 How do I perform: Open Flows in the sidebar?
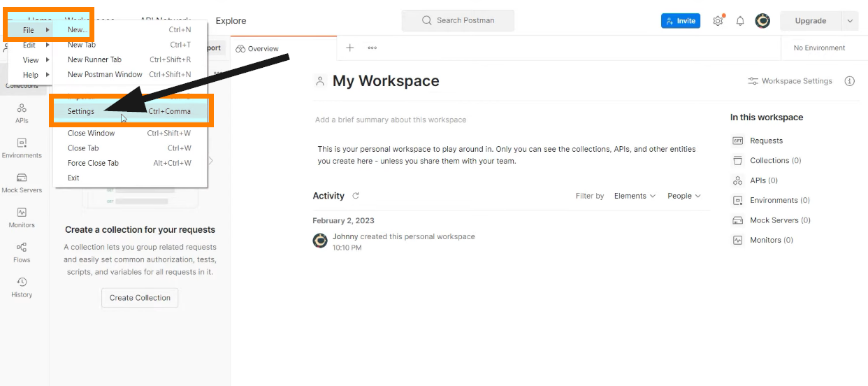22,252
